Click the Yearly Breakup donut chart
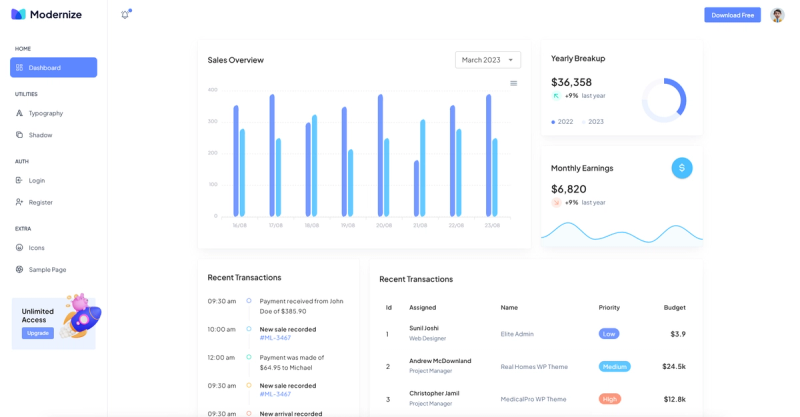Image resolution: width=800 pixels, height=417 pixels. 664,100
